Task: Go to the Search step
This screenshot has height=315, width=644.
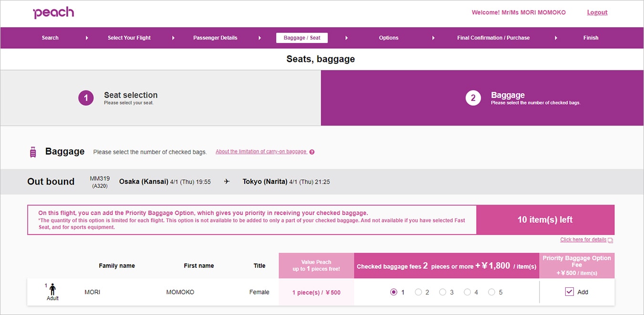Action: (50, 38)
